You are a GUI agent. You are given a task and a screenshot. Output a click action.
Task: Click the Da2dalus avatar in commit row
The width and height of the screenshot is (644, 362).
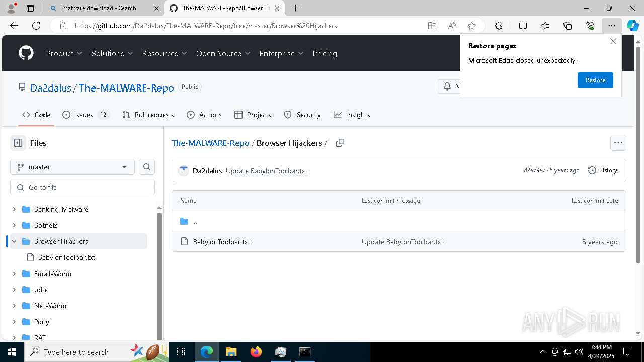[x=184, y=171]
